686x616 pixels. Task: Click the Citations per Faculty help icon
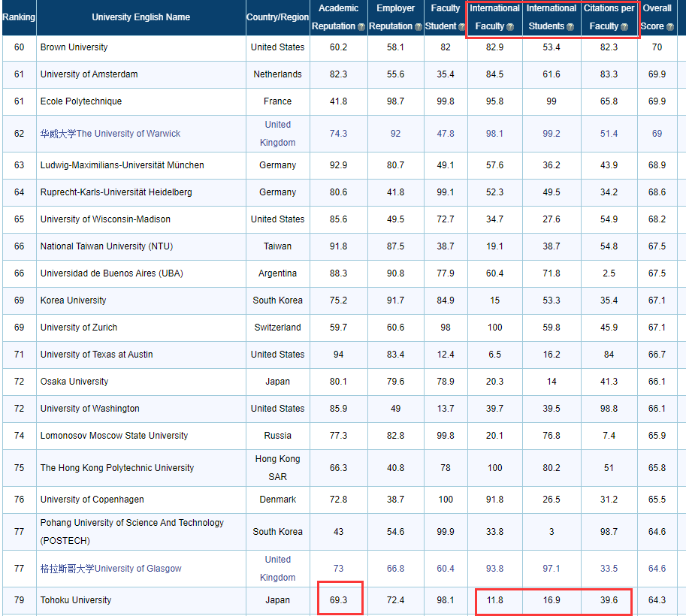(624, 27)
